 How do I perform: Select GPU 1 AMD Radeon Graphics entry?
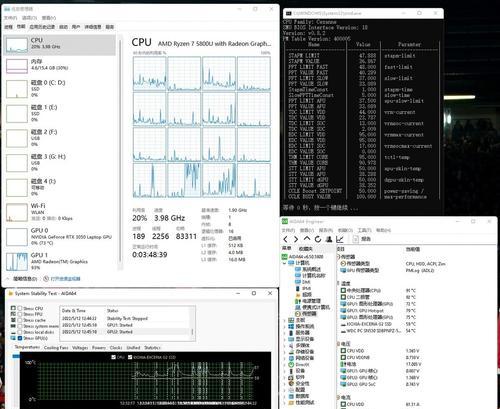[x=59, y=261]
